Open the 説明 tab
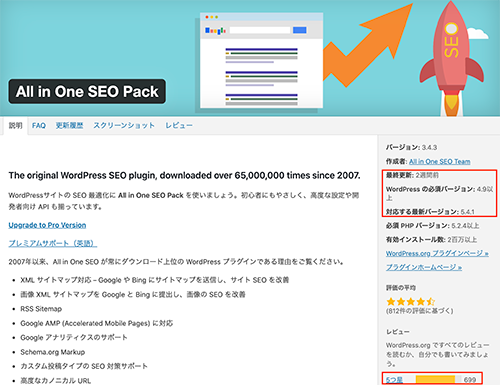Screen dimensions: 500x385 (15, 126)
